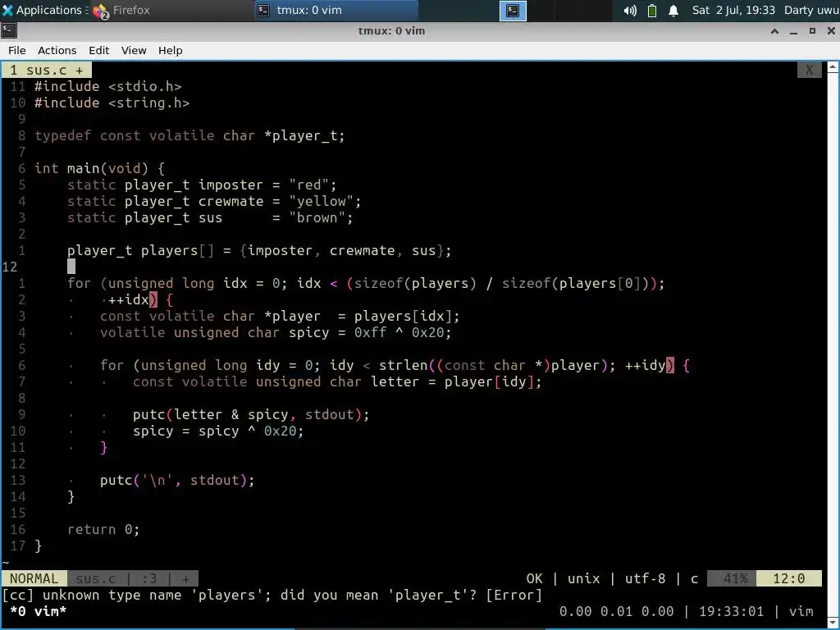Click 'sus.c' in the vim status line

[x=95, y=578]
